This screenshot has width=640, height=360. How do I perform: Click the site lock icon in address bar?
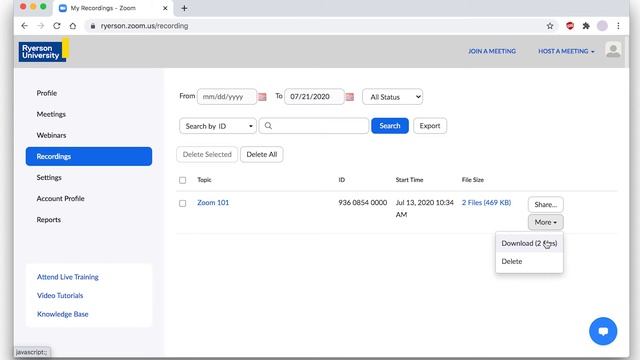point(93,26)
